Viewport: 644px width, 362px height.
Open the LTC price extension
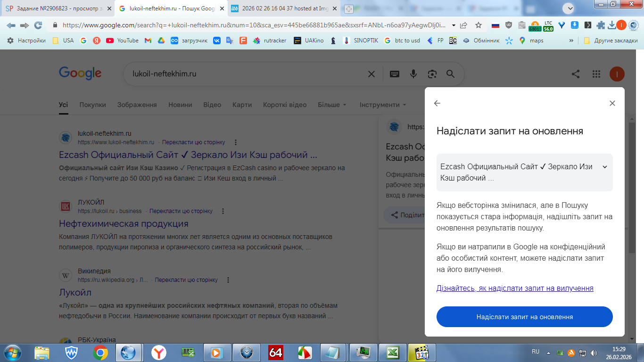click(548, 25)
